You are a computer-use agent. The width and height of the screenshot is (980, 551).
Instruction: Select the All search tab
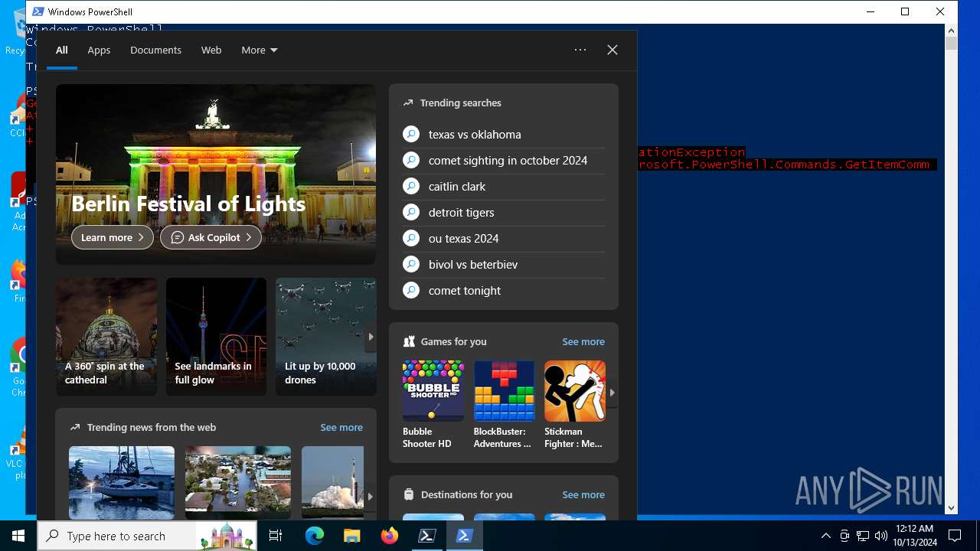[x=62, y=50]
